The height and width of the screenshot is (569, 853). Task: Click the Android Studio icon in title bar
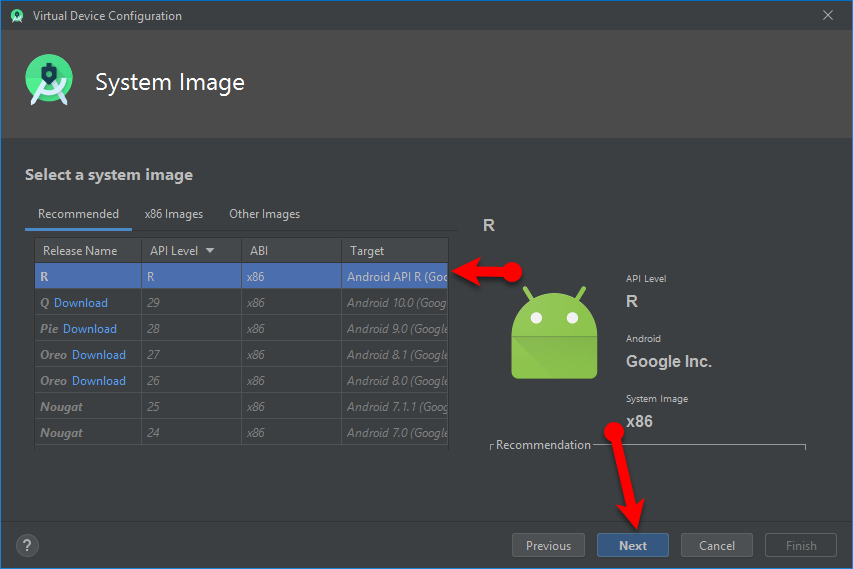pos(16,15)
